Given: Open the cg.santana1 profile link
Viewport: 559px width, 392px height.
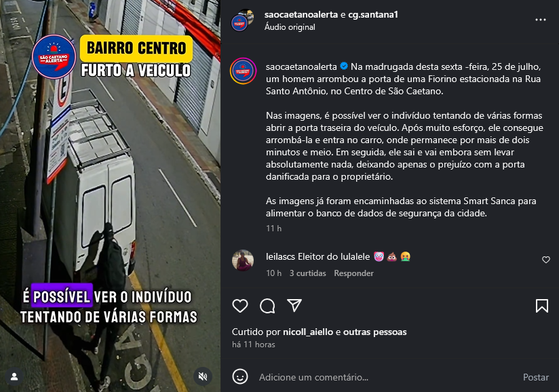Looking at the screenshot, I should 373,15.
